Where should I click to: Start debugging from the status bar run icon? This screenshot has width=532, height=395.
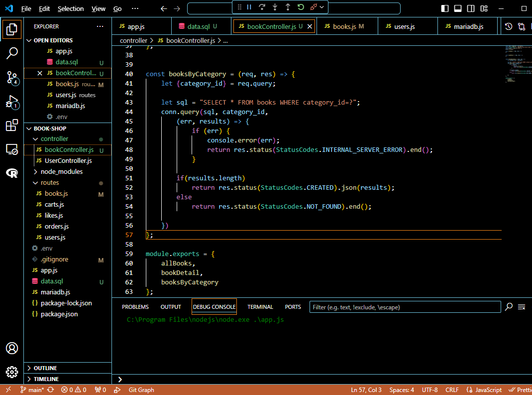117,390
